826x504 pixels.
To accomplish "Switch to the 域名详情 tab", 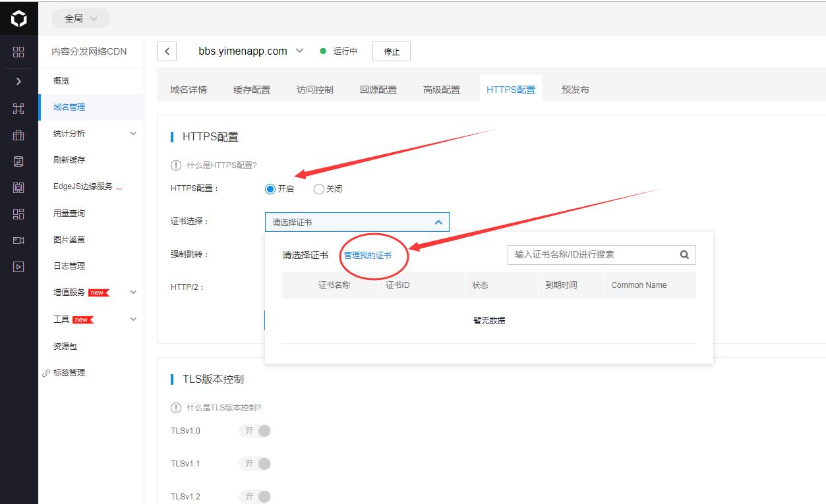I will [x=189, y=90].
